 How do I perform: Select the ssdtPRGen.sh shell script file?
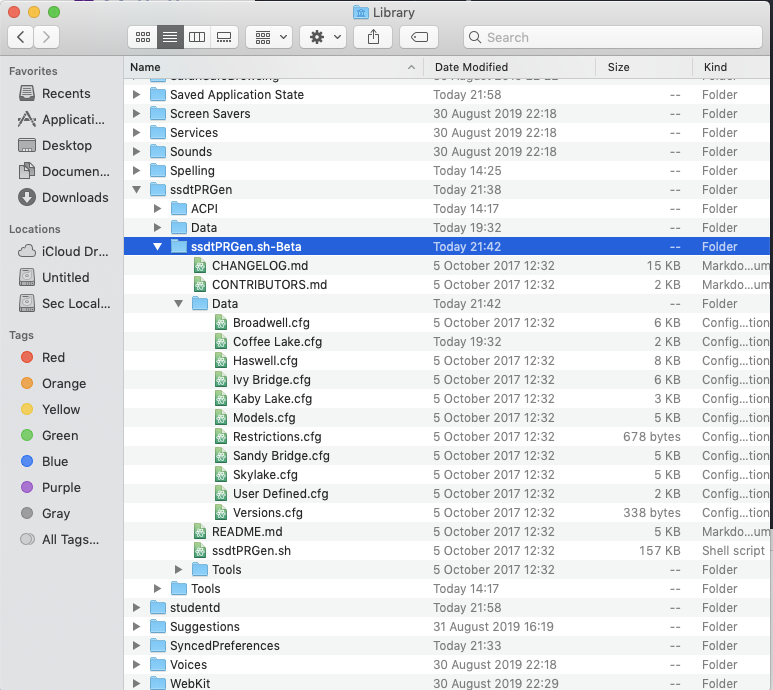coord(251,551)
